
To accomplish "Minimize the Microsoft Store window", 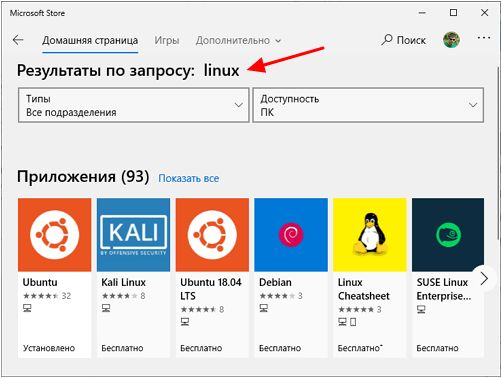I will coord(422,13).
